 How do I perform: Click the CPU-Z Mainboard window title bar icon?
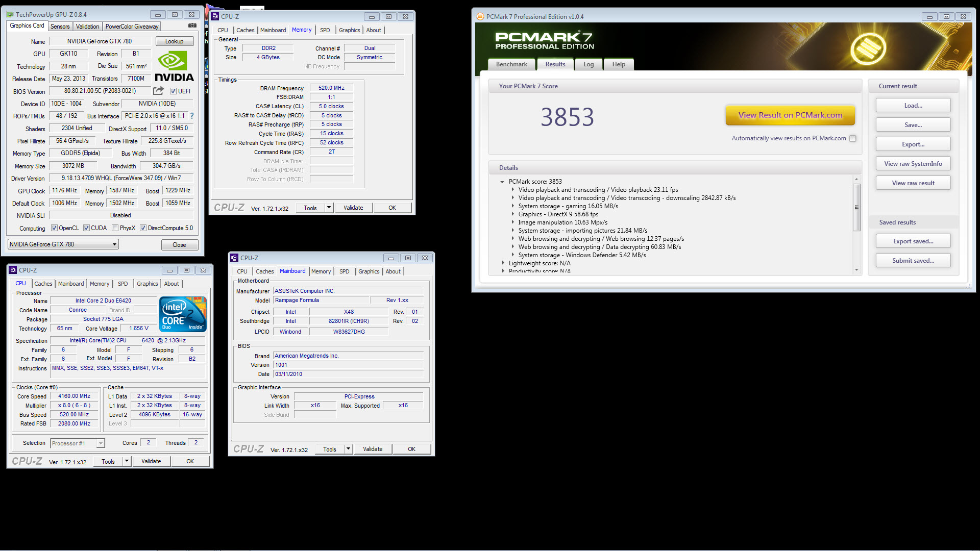click(234, 258)
